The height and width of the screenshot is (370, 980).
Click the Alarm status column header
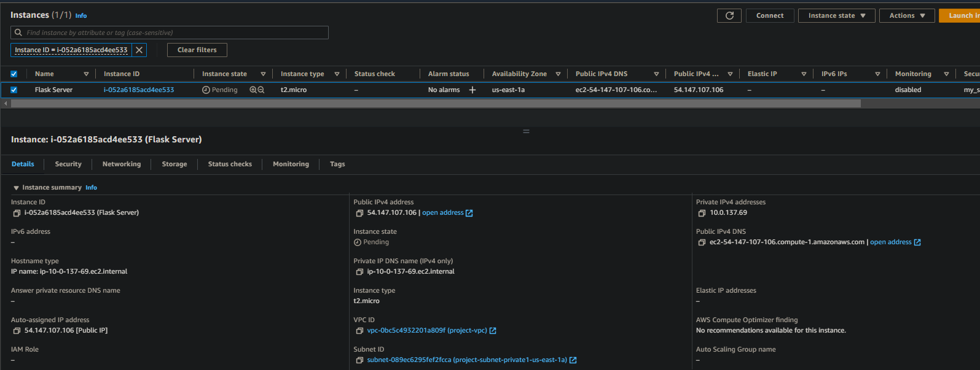[x=449, y=74]
